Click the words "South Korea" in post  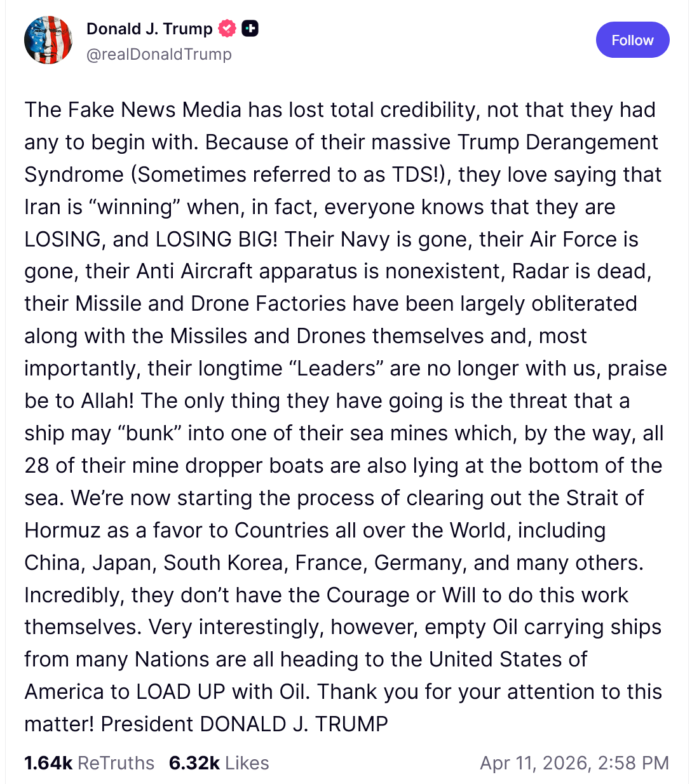tap(224, 563)
